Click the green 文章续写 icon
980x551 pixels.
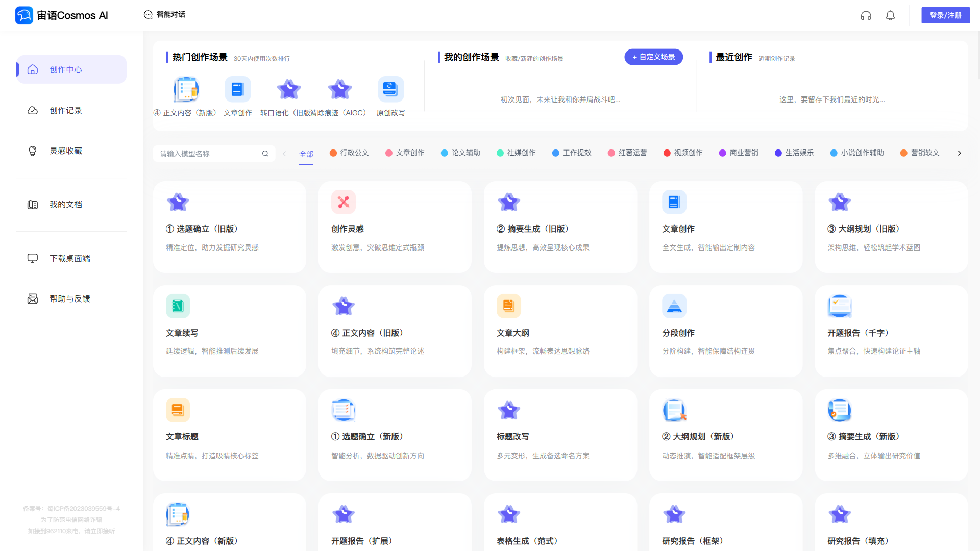point(178,306)
